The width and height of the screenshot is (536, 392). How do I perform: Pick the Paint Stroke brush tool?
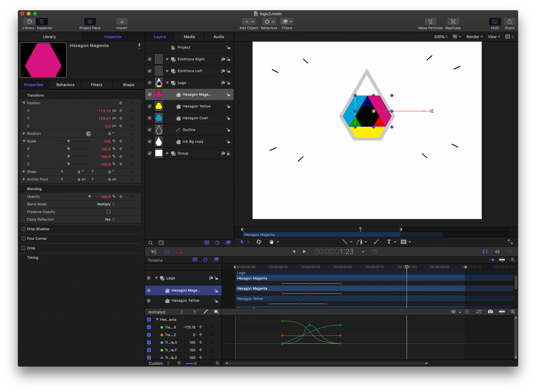click(x=376, y=242)
